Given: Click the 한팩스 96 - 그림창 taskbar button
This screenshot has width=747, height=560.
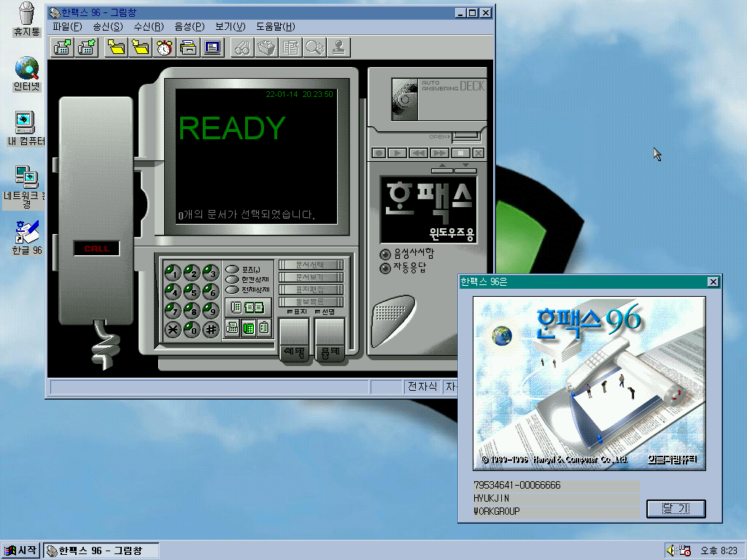Looking at the screenshot, I should click(101, 551).
